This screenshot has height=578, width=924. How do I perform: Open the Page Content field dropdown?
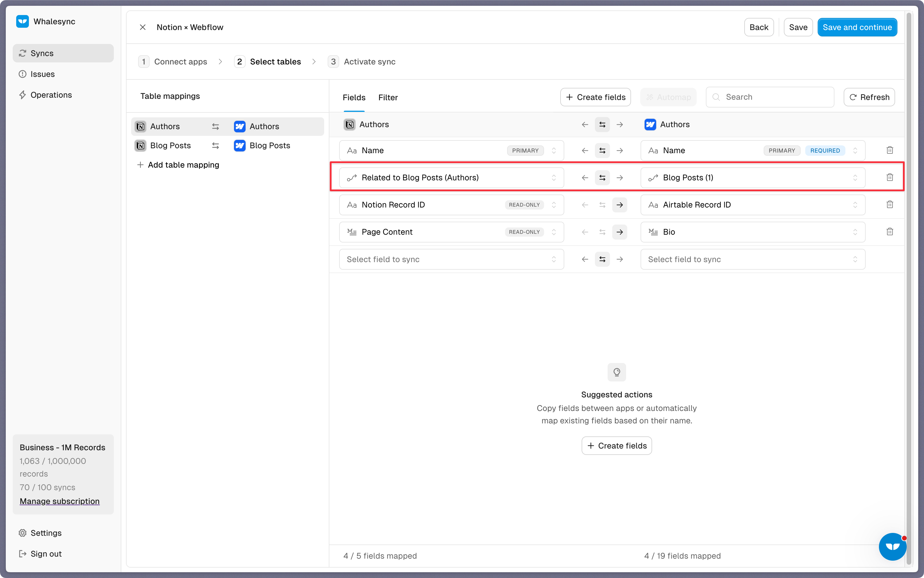pos(451,232)
